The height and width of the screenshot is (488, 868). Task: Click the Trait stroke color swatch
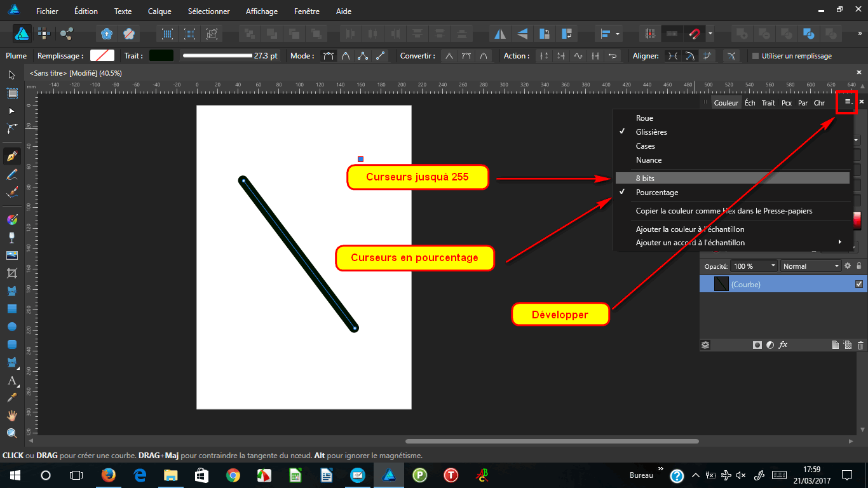161,56
